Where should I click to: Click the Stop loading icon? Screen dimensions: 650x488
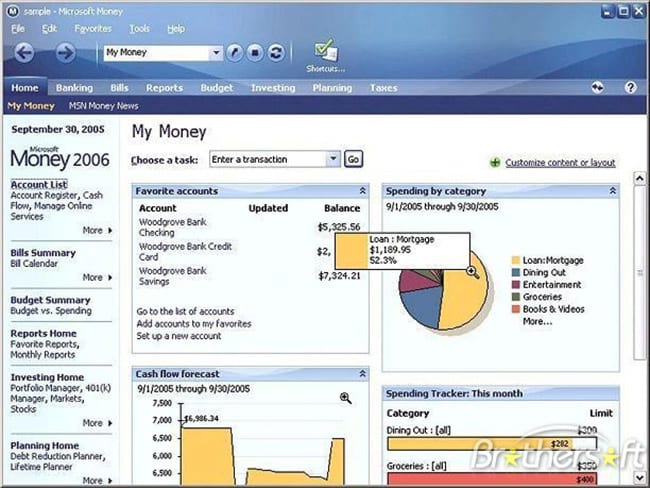255,52
